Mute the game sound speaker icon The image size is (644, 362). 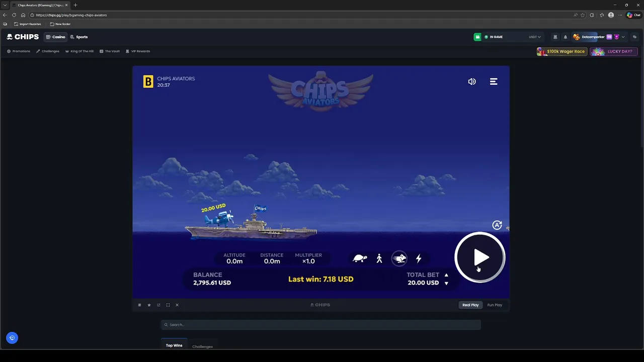pyautogui.click(x=472, y=81)
